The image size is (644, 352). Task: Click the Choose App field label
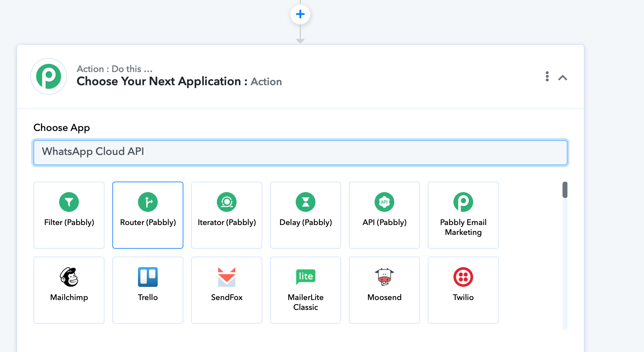[x=62, y=128]
